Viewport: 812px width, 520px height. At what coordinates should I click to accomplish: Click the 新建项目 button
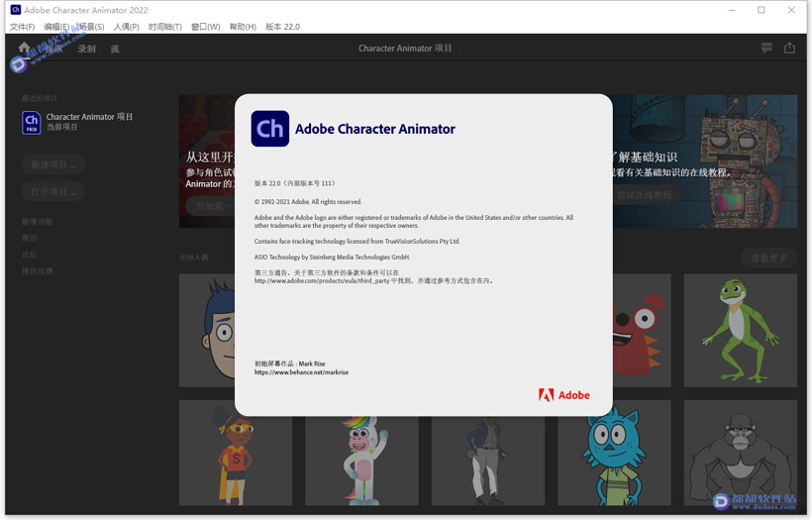click(x=53, y=164)
